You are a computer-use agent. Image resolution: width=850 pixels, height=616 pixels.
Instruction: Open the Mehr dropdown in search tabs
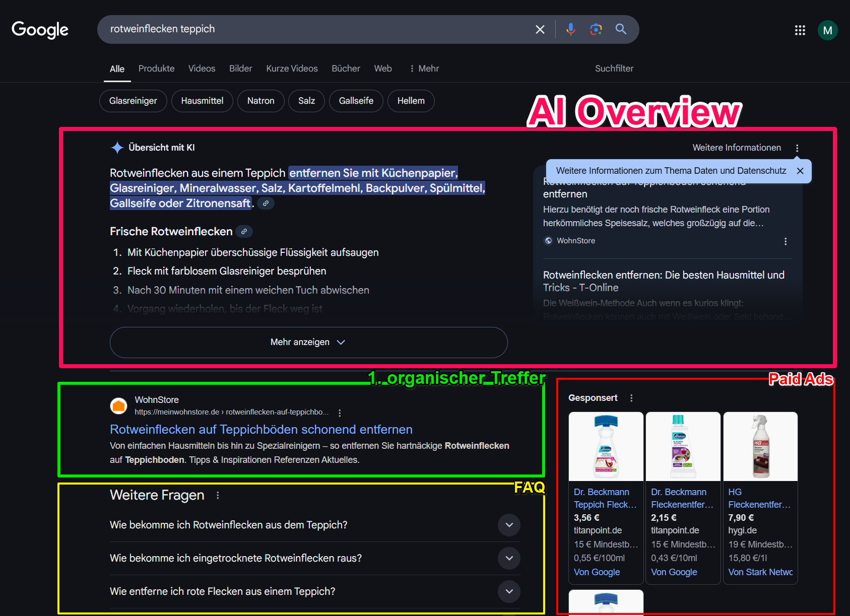(424, 69)
